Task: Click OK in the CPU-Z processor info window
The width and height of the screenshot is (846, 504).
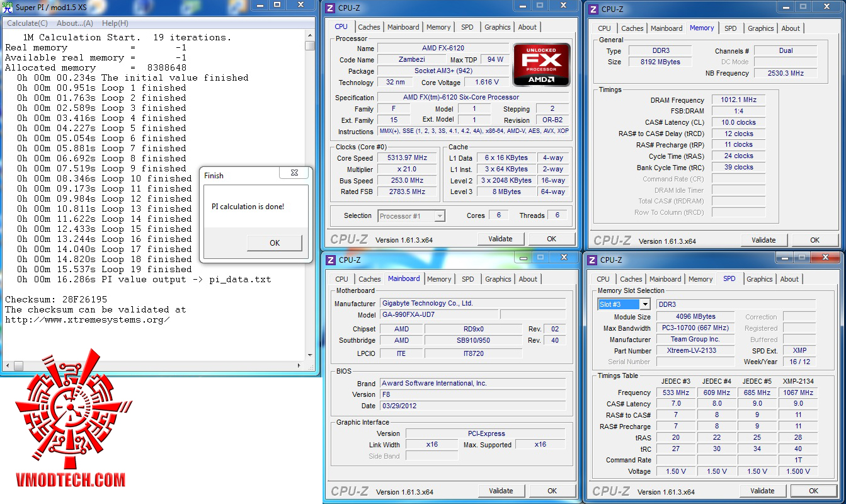Action: click(x=552, y=239)
